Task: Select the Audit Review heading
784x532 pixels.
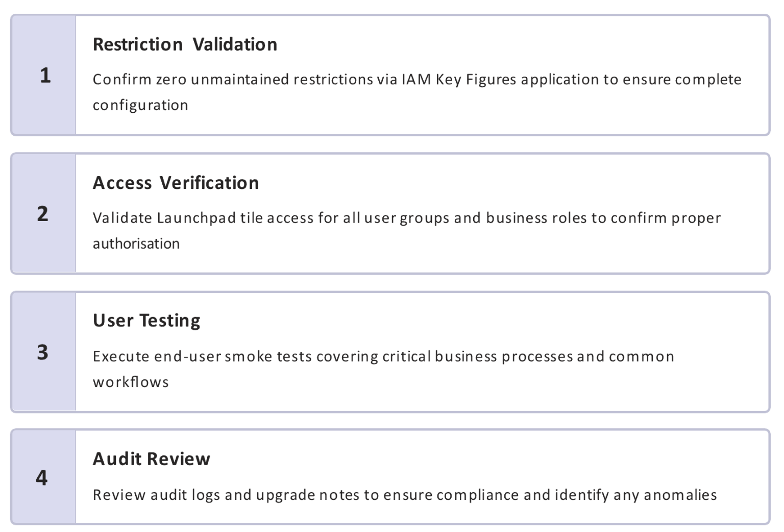Action: pos(151,459)
